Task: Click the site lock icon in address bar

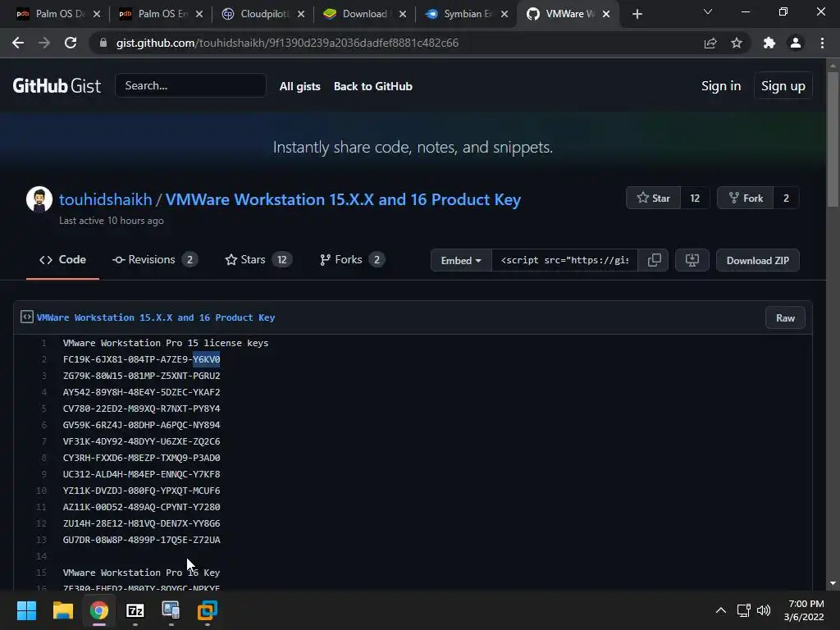Action: click(x=103, y=43)
